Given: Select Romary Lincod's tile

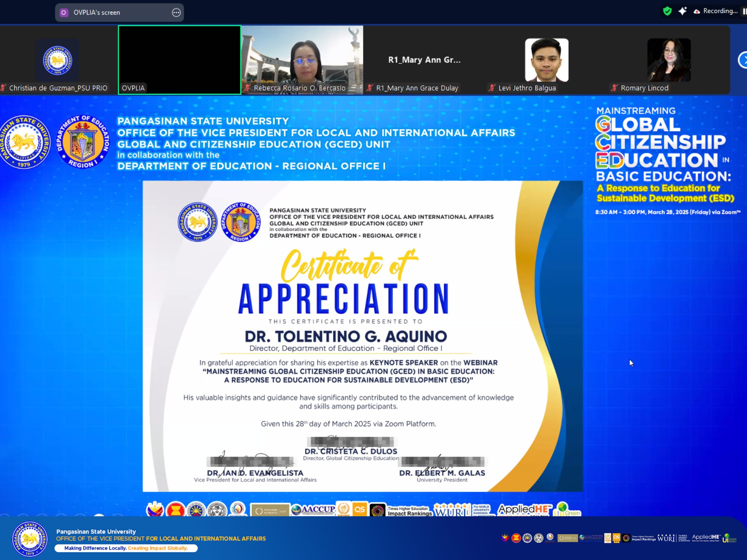Looking at the screenshot, I should coord(669,60).
